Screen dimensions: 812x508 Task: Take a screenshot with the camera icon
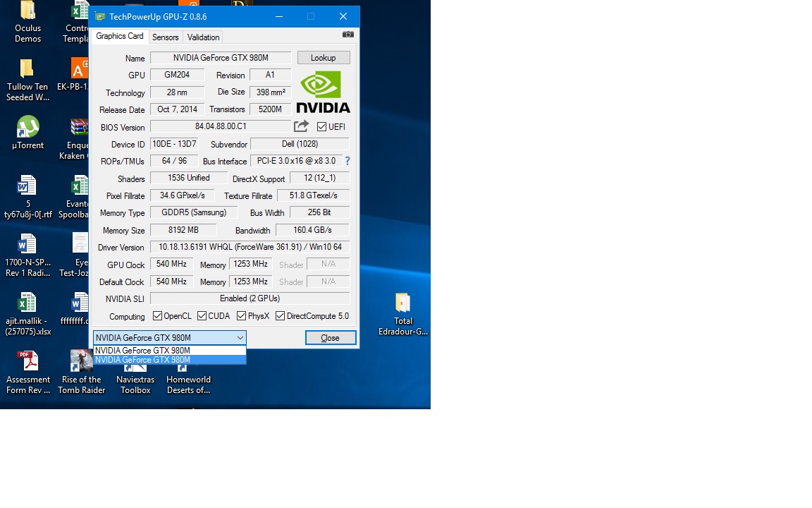348,35
